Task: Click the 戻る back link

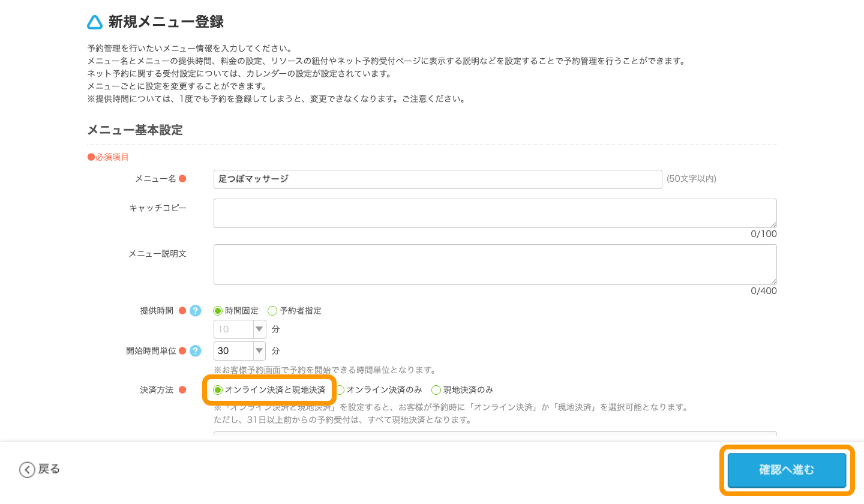Action: [x=40, y=470]
